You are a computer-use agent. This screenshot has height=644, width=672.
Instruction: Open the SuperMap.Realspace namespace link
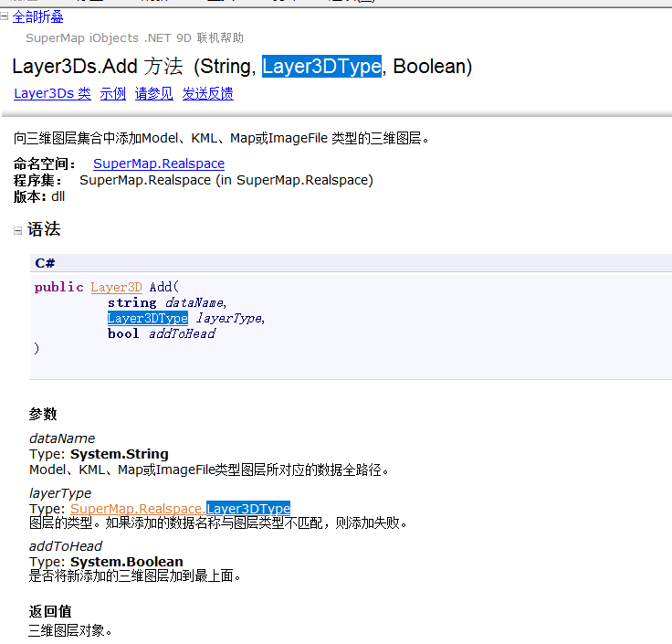coord(158,164)
